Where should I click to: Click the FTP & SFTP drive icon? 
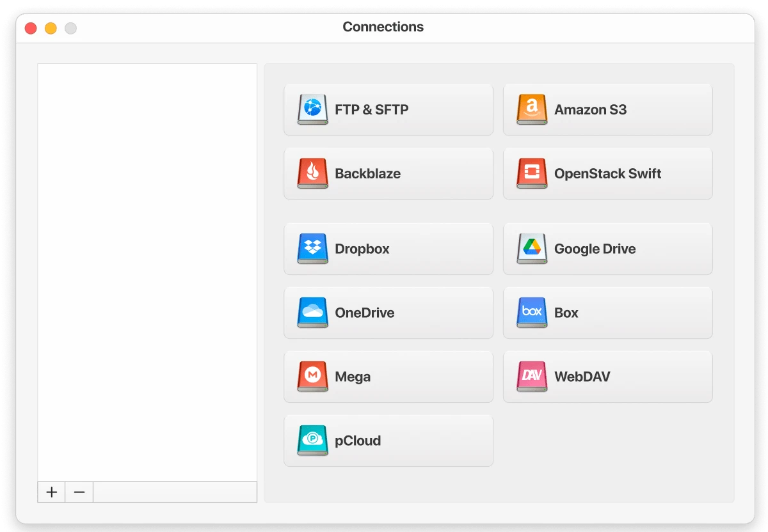pos(313,109)
